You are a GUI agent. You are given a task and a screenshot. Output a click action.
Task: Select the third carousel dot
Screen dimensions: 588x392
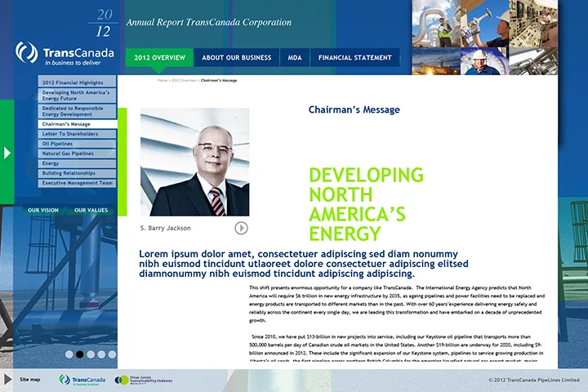(x=91, y=354)
